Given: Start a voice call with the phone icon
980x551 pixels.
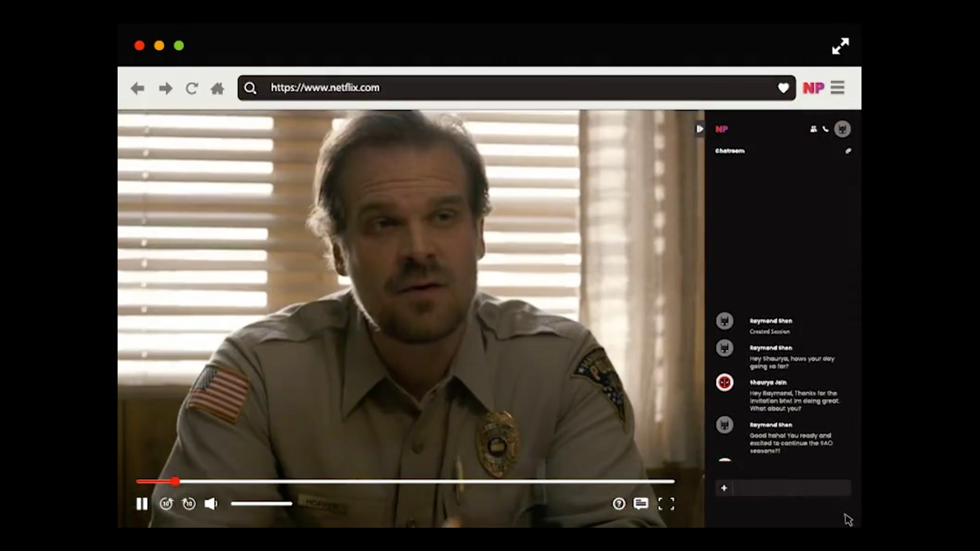Looking at the screenshot, I should point(826,129).
